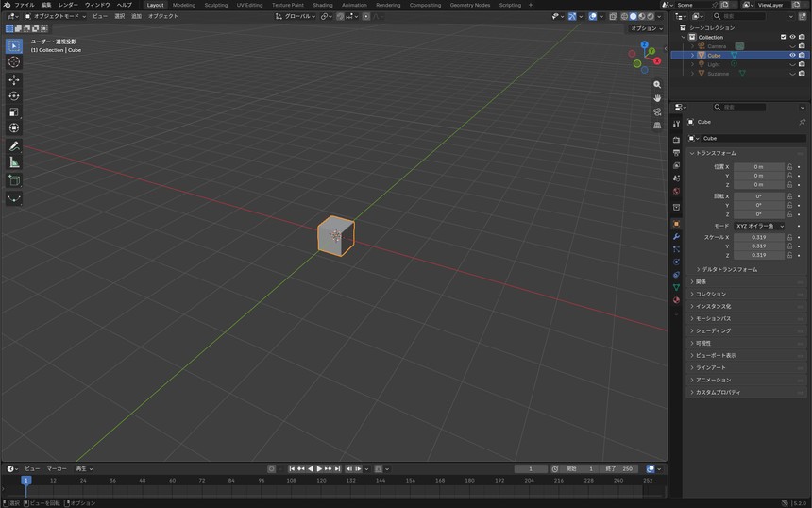This screenshot has width=812, height=508.
Task: Select the 3D Cursor tool
Action: [x=14, y=62]
